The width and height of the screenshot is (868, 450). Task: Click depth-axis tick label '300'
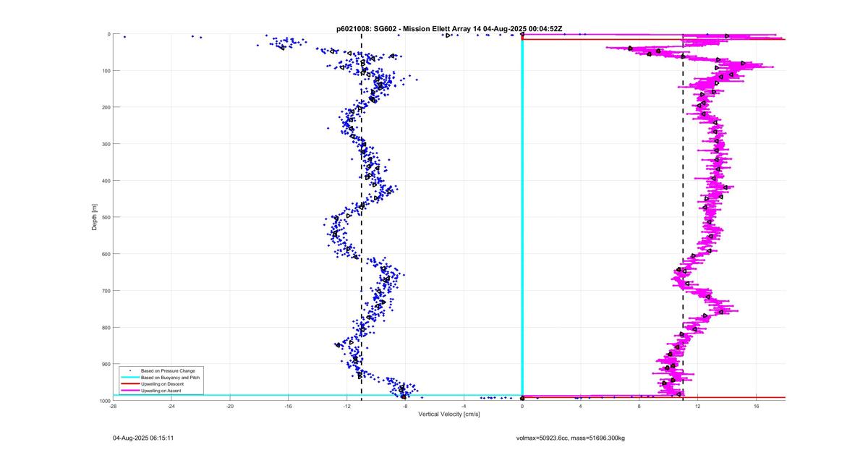pos(105,144)
